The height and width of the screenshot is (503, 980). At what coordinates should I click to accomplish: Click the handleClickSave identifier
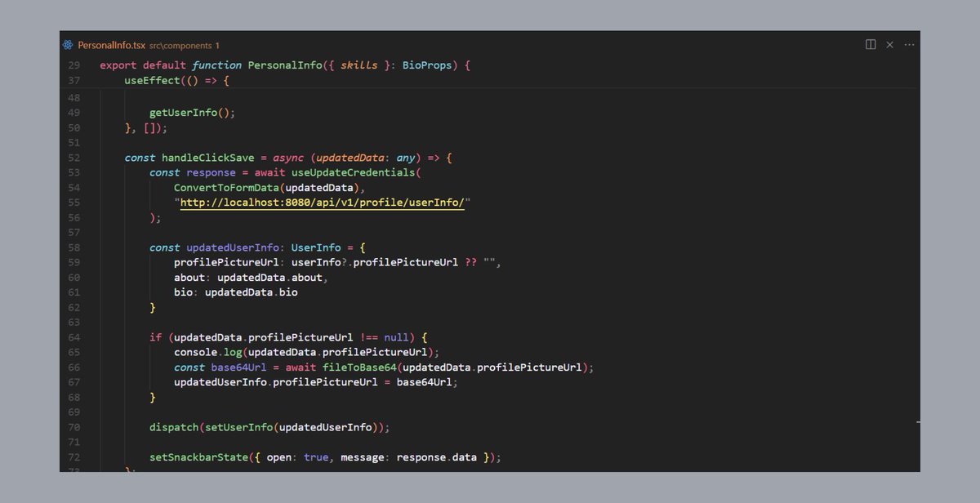pos(207,158)
